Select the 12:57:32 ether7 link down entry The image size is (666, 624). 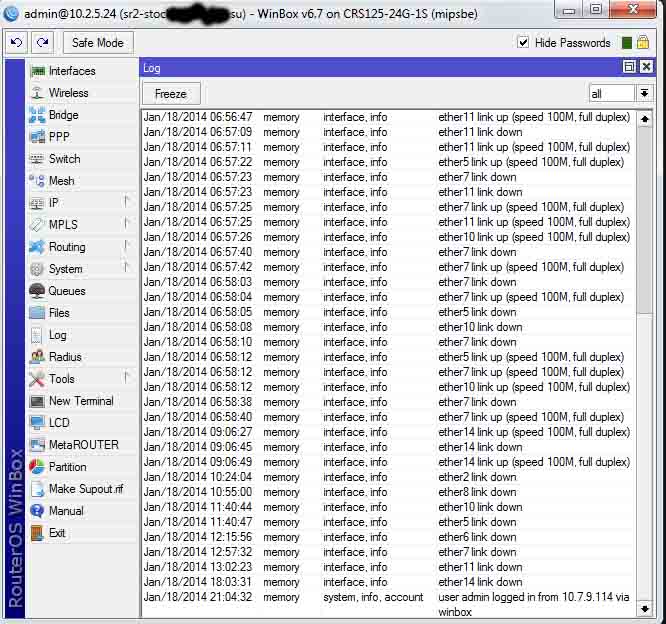coord(387,552)
